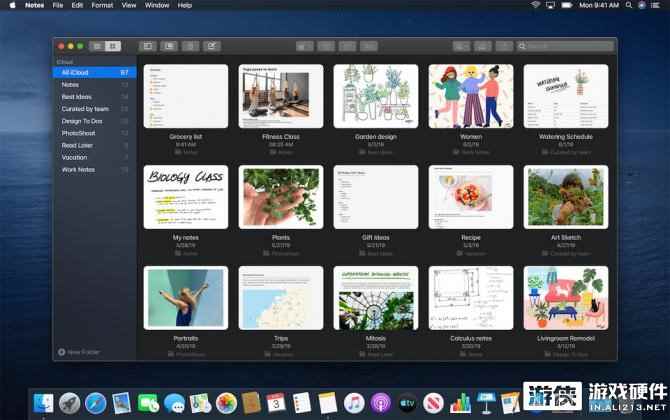Open the Women note thumbnail
Viewport: 670px width, 420px height.
click(x=471, y=96)
